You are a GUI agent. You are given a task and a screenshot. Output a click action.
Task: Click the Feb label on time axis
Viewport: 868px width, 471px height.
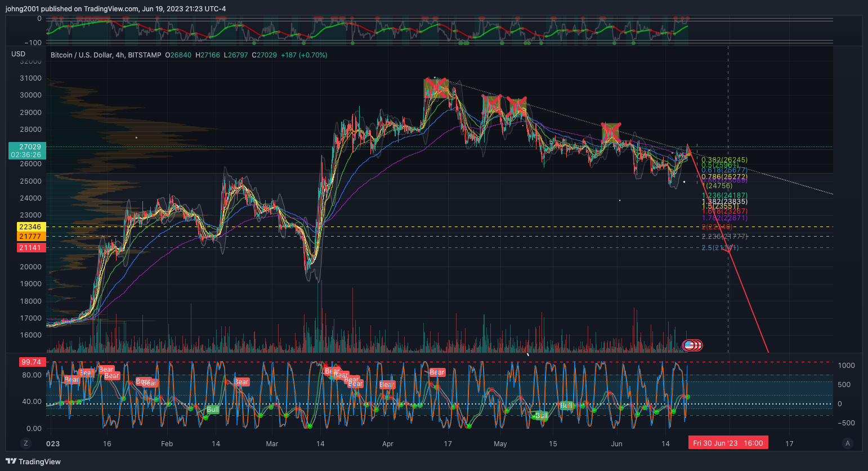tap(167, 444)
